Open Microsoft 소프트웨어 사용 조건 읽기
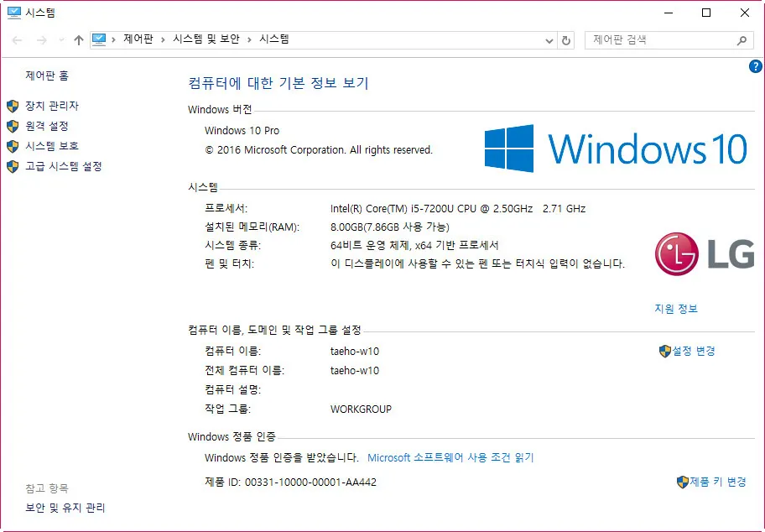The height and width of the screenshot is (532, 765). tap(453, 456)
